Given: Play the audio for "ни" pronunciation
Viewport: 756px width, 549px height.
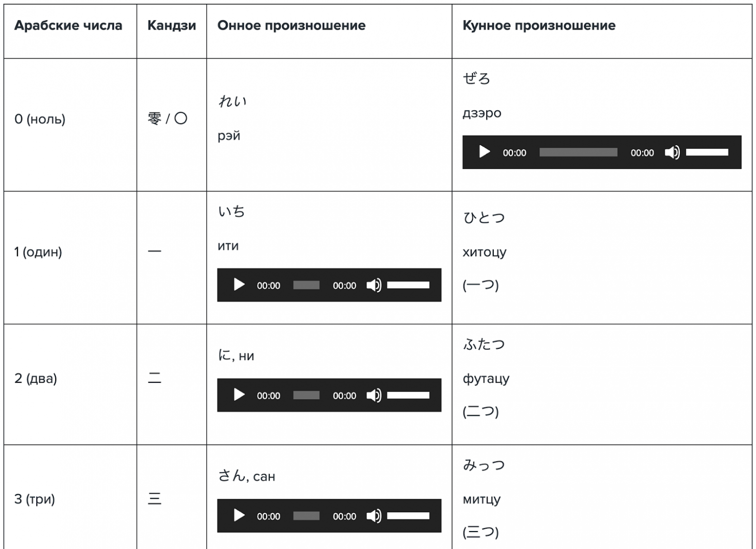Looking at the screenshot, I should pyautogui.click(x=239, y=395).
